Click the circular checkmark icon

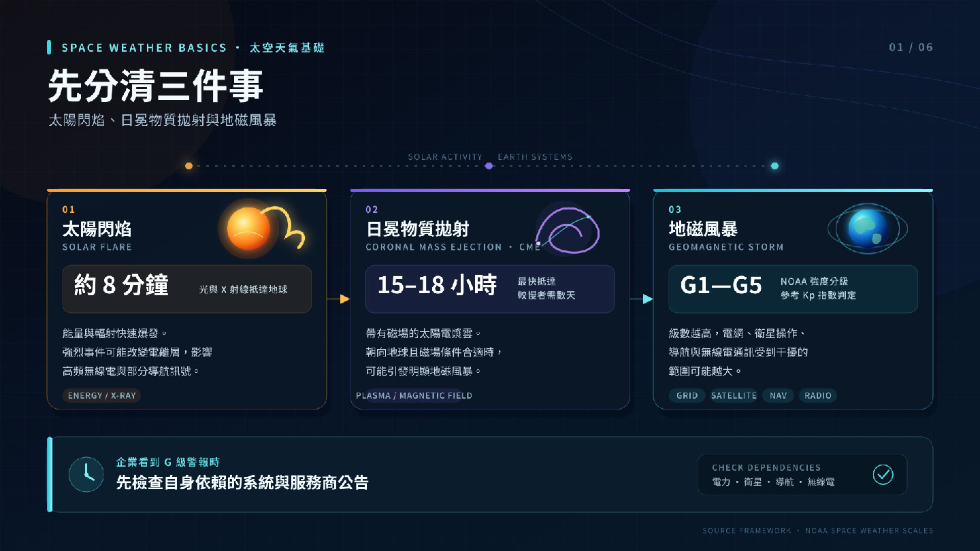click(x=883, y=474)
